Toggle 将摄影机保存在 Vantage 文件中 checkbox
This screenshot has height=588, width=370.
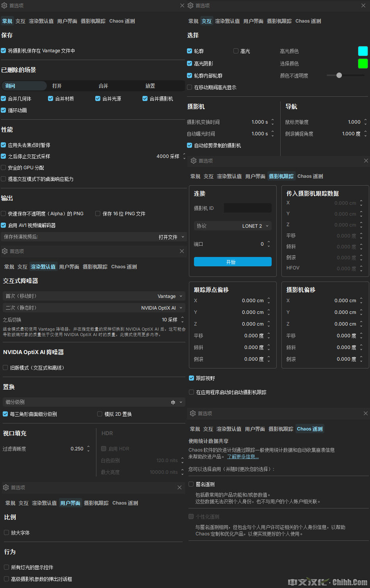click(4, 51)
